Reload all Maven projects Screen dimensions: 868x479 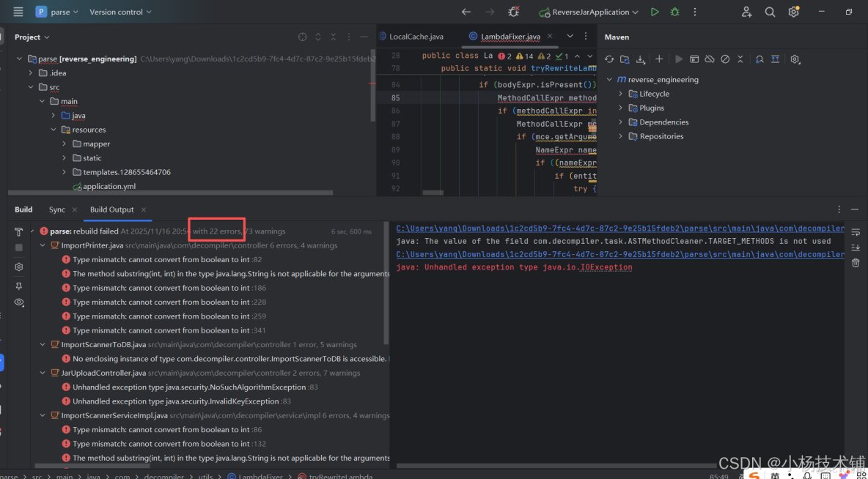609,59
